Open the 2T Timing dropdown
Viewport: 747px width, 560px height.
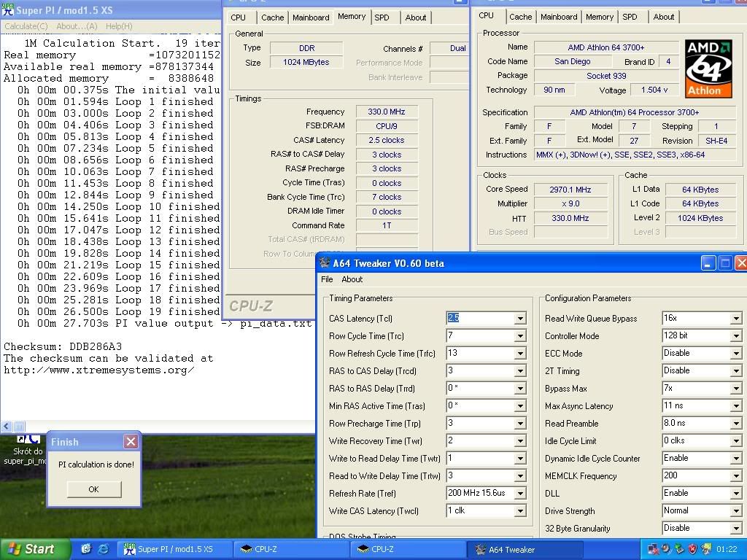[736, 370]
